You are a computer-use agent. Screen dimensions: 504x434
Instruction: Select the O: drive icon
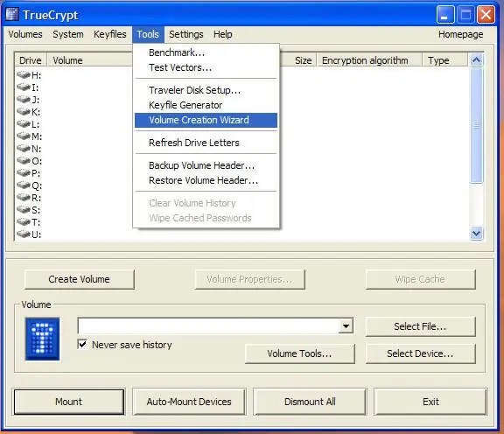[x=24, y=161]
